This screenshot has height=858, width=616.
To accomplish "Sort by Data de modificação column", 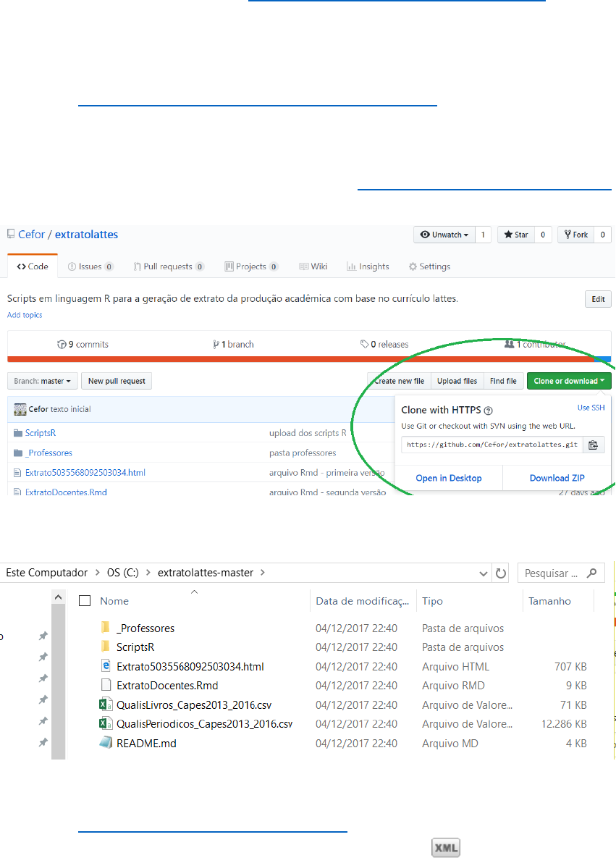I will click(x=362, y=601).
